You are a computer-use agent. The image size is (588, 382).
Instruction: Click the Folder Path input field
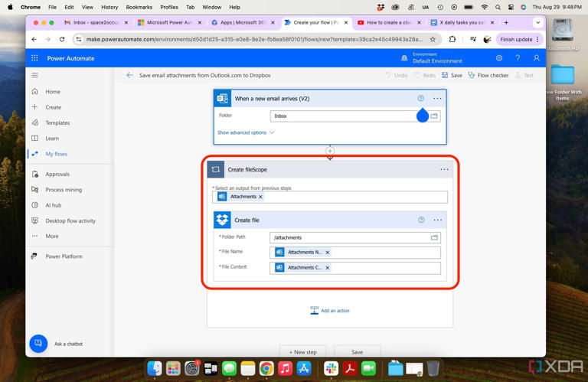point(348,238)
